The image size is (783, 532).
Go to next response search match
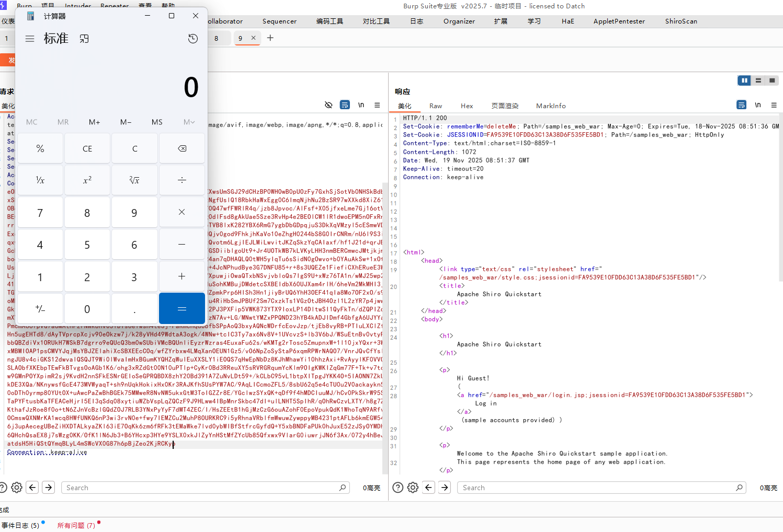(x=445, y=488)
